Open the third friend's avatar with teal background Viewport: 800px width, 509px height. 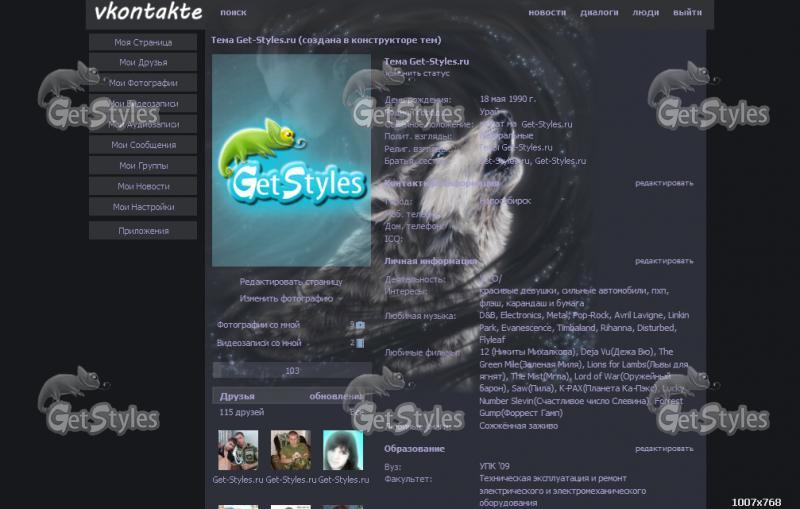coord(343,450)
